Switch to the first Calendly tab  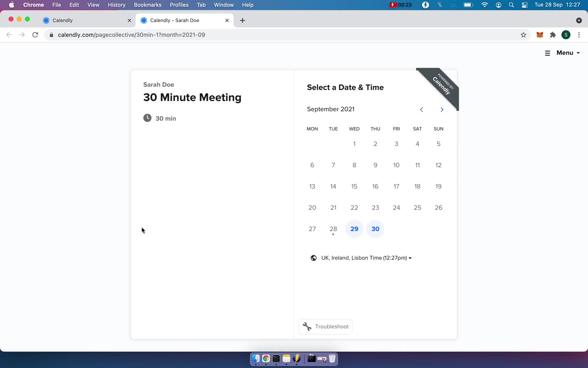pyautogui.click(x=62, y=20)
